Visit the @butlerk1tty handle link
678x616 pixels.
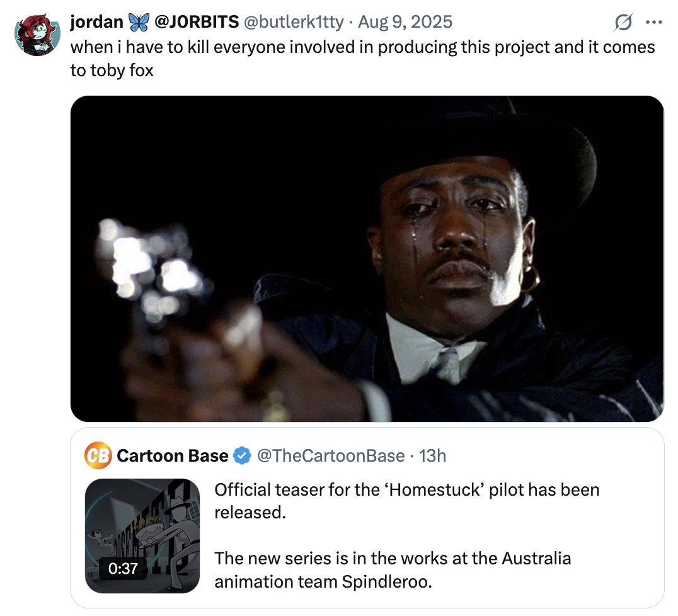pyautogui.click(x=293, y=22)
